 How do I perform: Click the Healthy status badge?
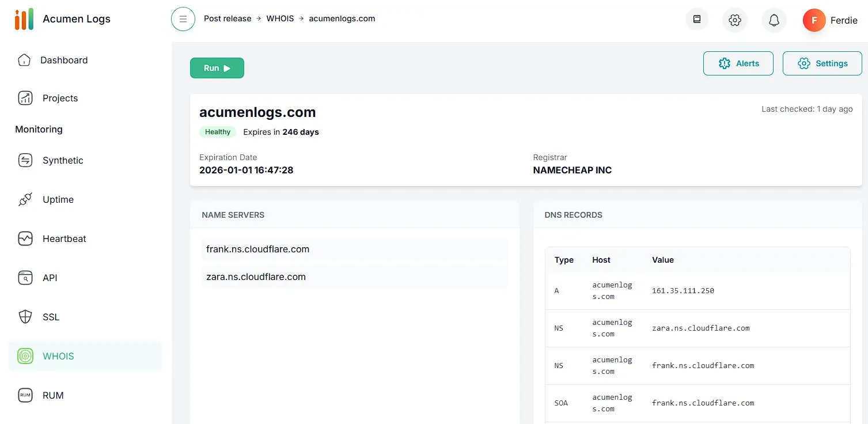click(x=218, y=132)
